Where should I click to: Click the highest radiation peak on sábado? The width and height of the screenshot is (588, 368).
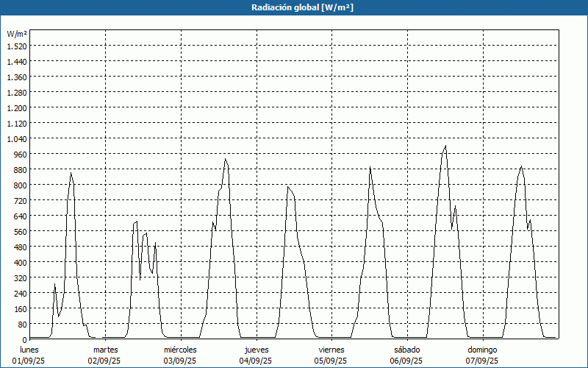(x=445, y=146)
